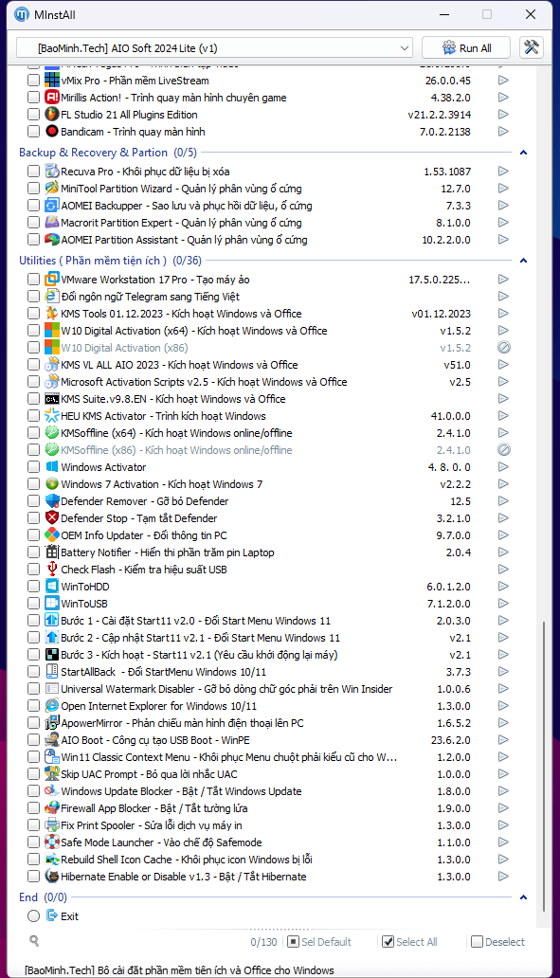Click the vertical scrollbar thumb
560x978 pixels.
tap(544, 766)
